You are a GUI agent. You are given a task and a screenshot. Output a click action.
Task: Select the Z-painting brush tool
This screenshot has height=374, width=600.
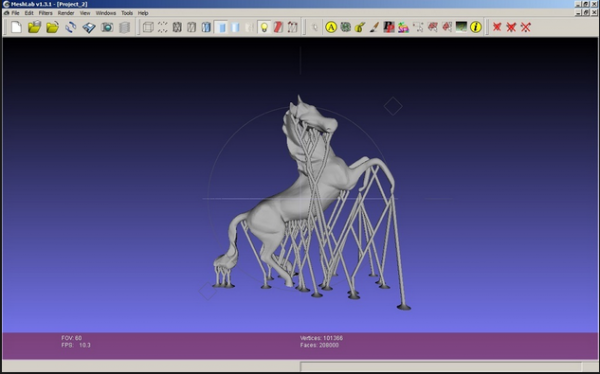pos(374,27)
